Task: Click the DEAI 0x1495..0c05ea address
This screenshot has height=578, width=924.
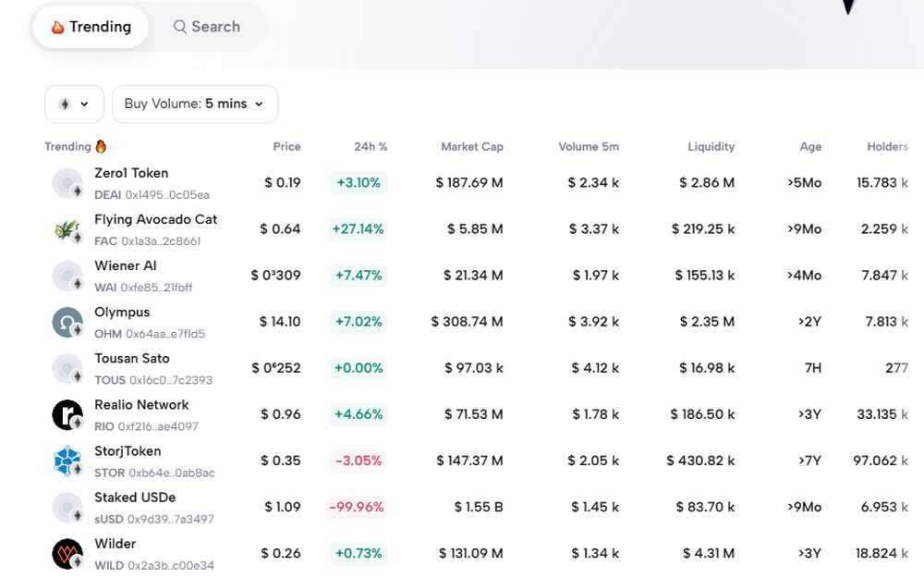Action: (x=152, y=194)
